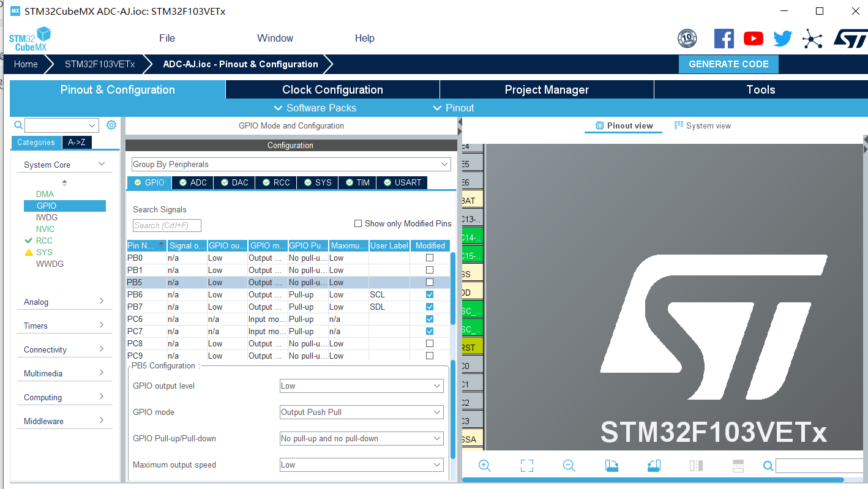This screenshot has width=868, height=489.
Task: Uncheck Modified checkbox for PC6 row
Action: point(430,319)
